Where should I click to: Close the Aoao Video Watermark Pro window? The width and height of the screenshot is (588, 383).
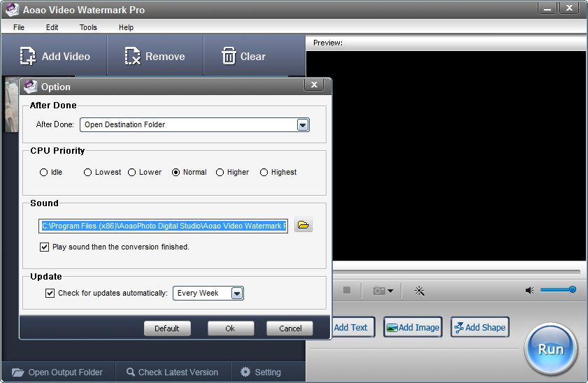click(569, 8)
